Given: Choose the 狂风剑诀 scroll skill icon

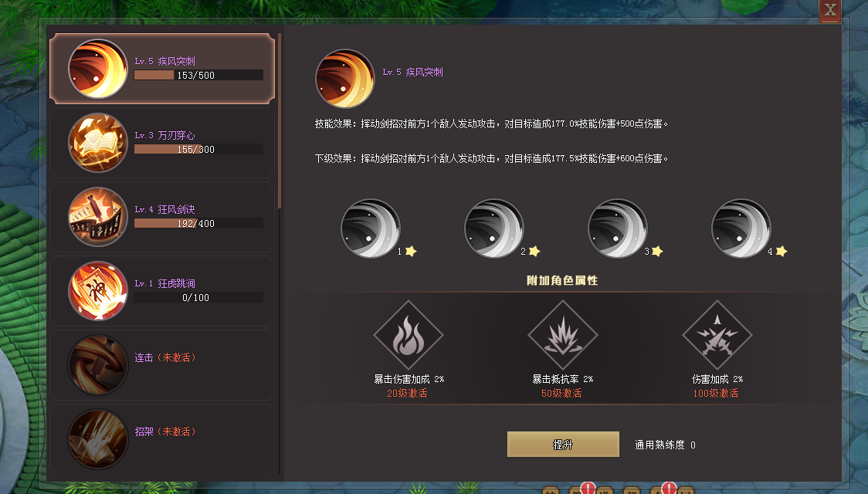Looking at the screenshot, I should (x=98, y=217).
